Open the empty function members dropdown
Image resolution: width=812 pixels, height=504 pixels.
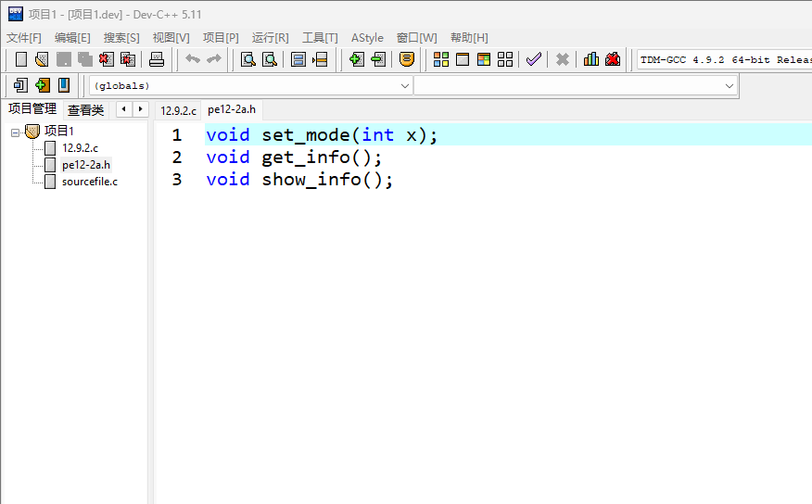click(576, 86)
